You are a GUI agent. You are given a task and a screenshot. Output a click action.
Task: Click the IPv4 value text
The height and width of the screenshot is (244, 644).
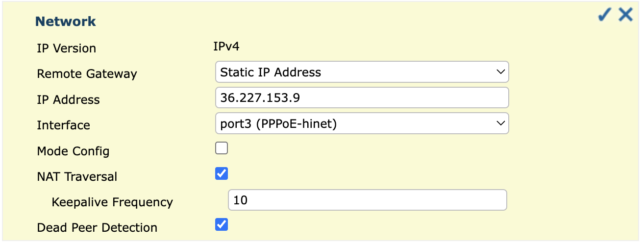tap(226, 47)
